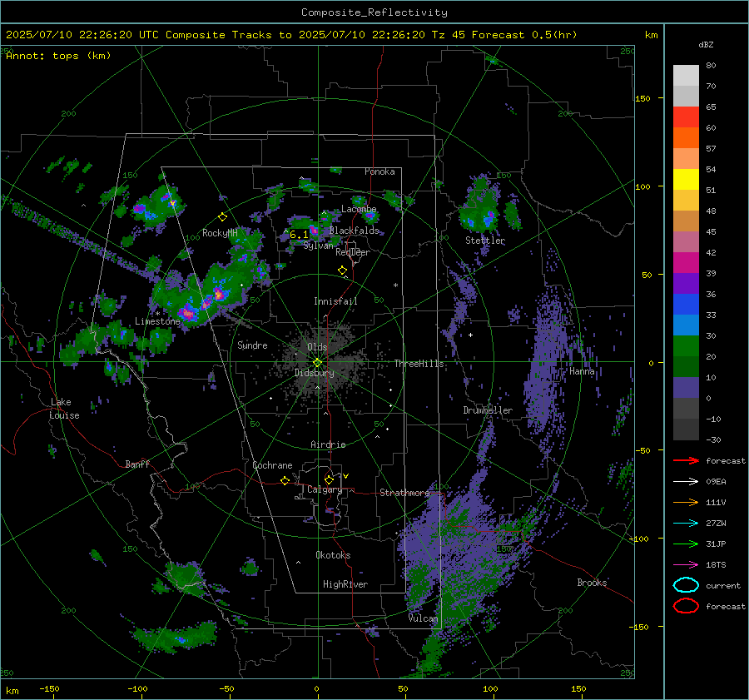Click the Sundre label
Screen dimensions: 749x700
(252, 345)
